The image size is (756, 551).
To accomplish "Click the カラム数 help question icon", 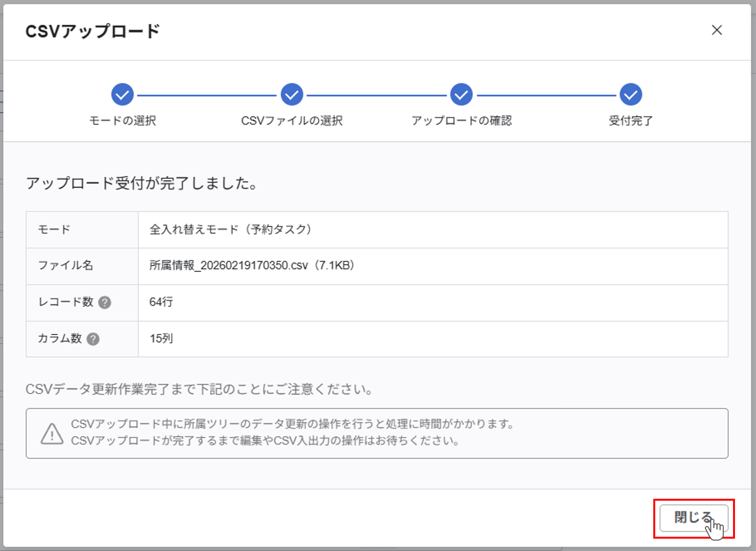I will 93,339.
